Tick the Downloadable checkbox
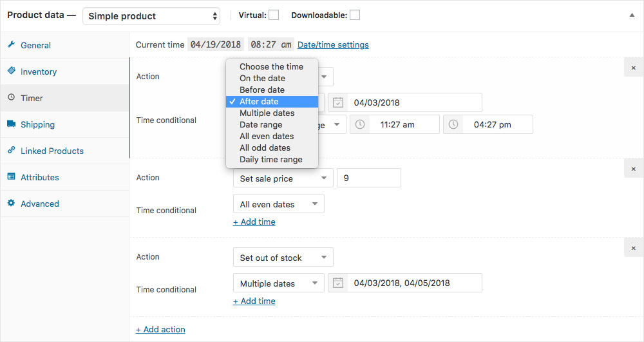This screenshot has width=644, height=342. [x=355, y=15]
